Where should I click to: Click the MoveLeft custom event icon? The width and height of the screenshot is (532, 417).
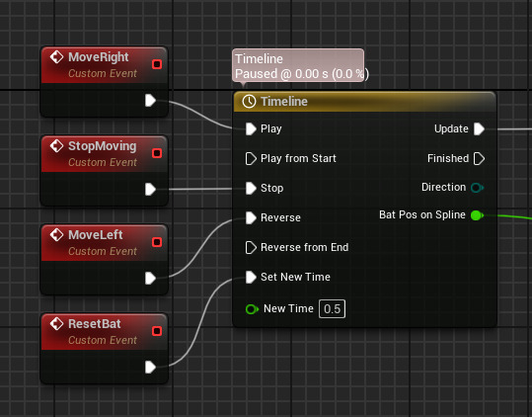click(x=56, y=234)
